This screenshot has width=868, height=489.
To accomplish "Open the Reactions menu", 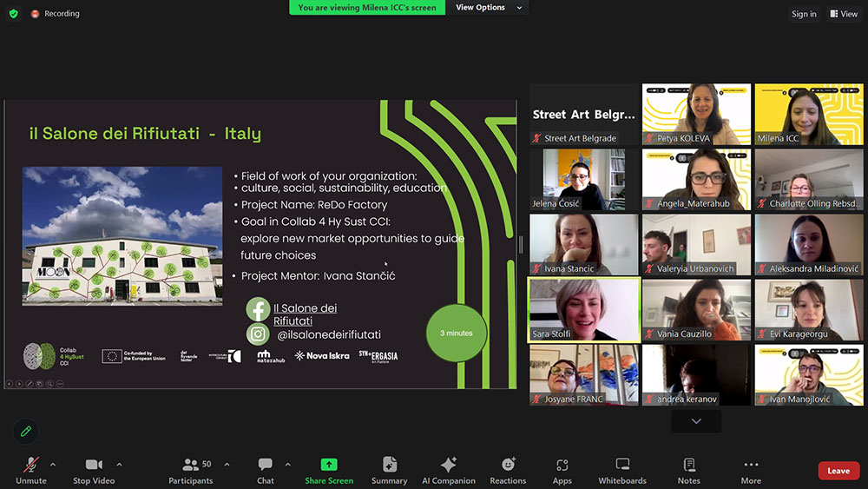I will click(x=508, y=470).
